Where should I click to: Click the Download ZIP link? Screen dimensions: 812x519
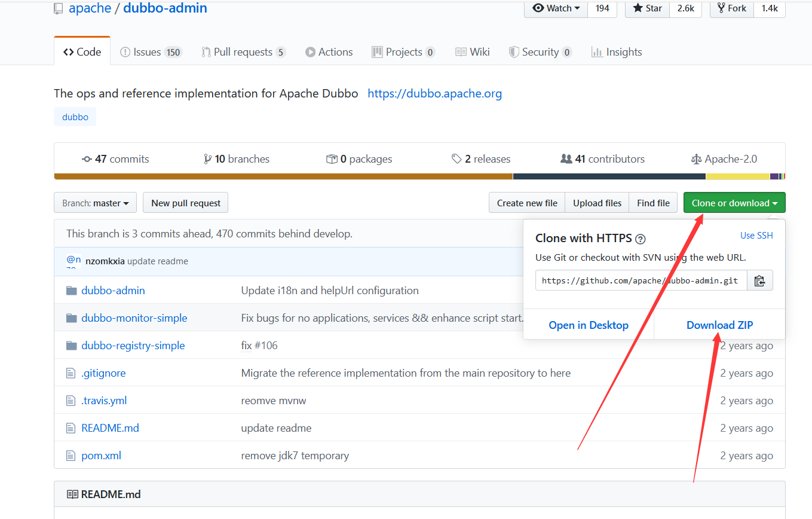pyautogui.click(x=720, y=325)
